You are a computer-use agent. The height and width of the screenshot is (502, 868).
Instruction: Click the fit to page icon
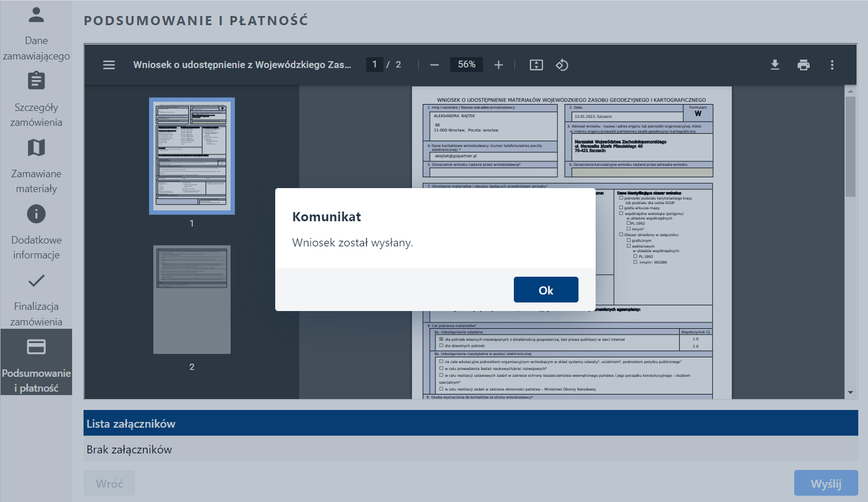tap(536, 65)
